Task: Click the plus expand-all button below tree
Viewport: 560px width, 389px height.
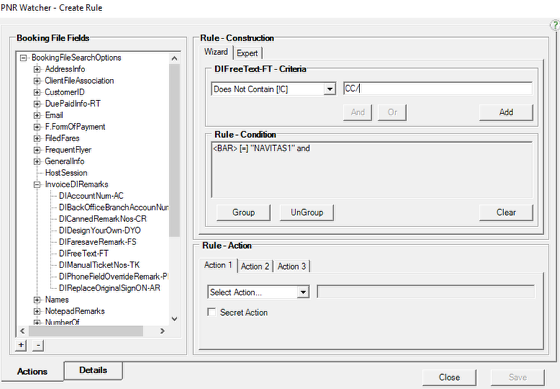Action: (x=21, y=345)
